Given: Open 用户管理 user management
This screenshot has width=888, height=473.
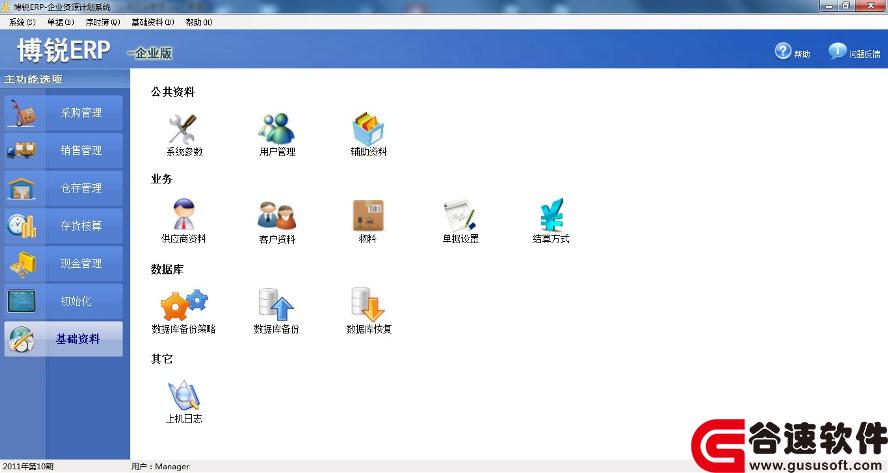Looking at the screenshot, I should point(277,129).
